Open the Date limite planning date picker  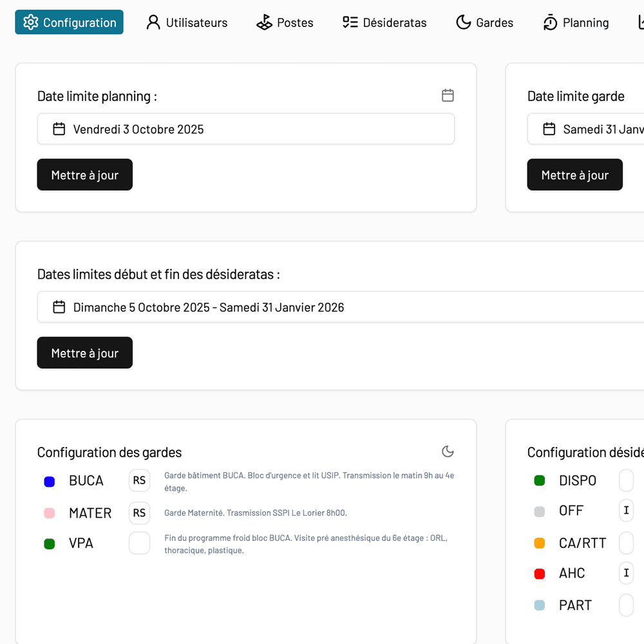pyautogui.click(x=246, y=129)
